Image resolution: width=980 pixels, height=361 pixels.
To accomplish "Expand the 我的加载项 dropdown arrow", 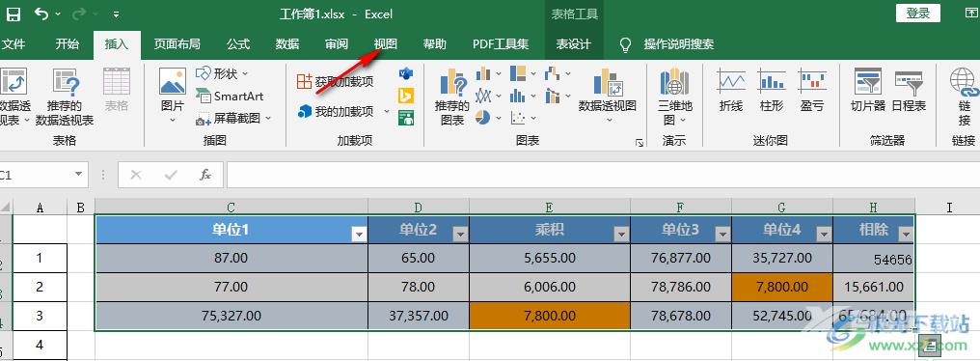I will pyautogui.click(x=386, y=112).
